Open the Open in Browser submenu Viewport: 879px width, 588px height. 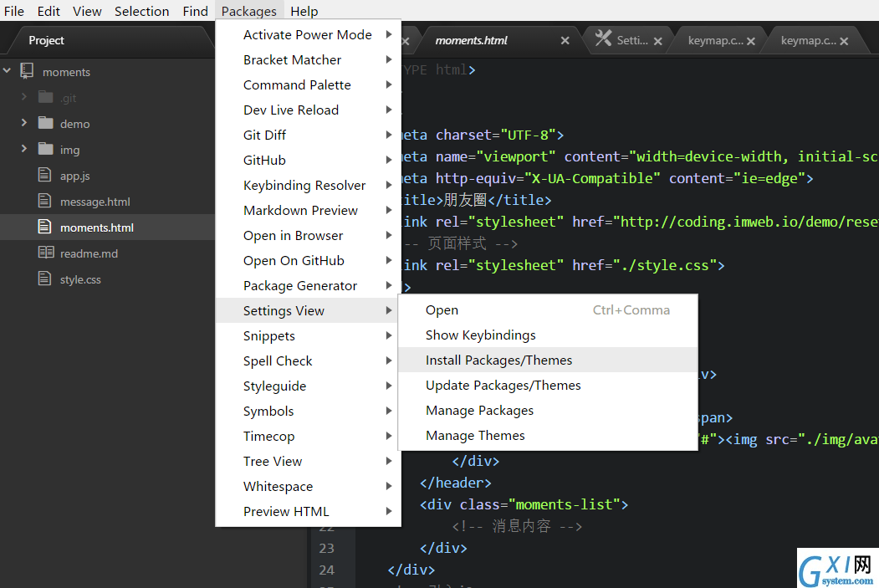pyautogui.click(x=308, y=235)
